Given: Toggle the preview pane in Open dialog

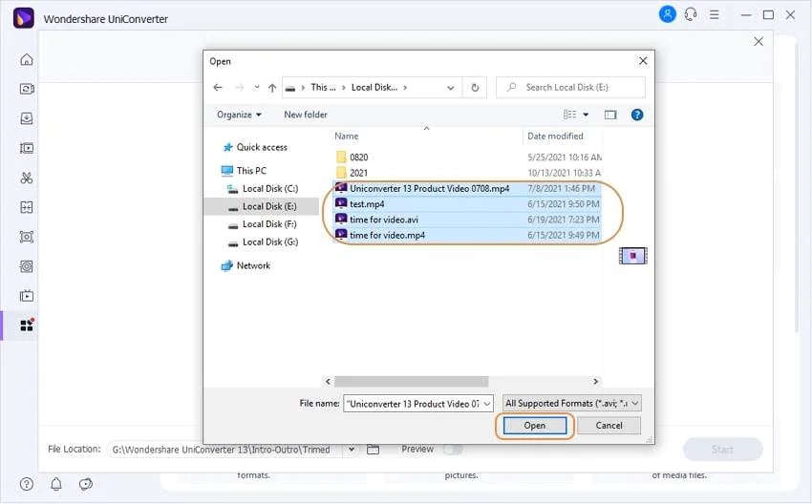Looking at the screenshot, I should pyautogui.click(x=610, y=115).
